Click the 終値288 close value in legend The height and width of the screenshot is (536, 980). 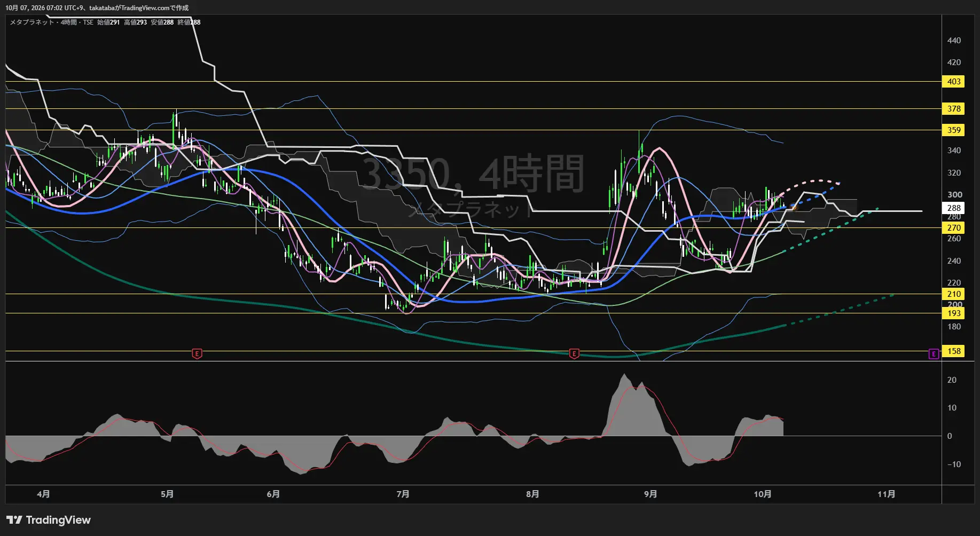point(189,22)
